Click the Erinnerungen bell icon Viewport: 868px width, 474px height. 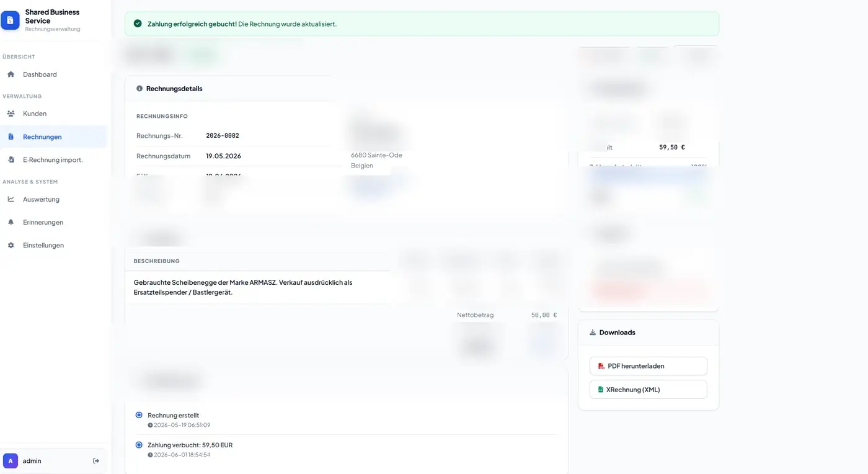coord(11,222)
